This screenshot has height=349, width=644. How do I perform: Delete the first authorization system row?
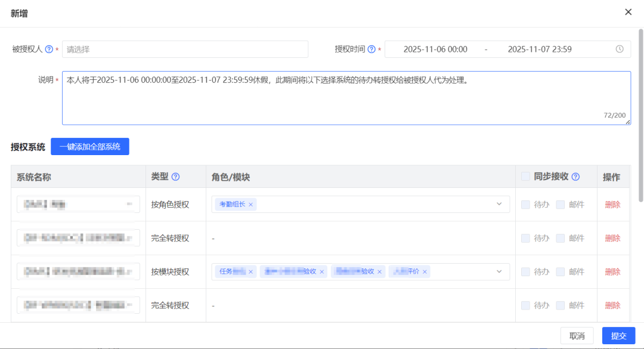tap(612, 205)
